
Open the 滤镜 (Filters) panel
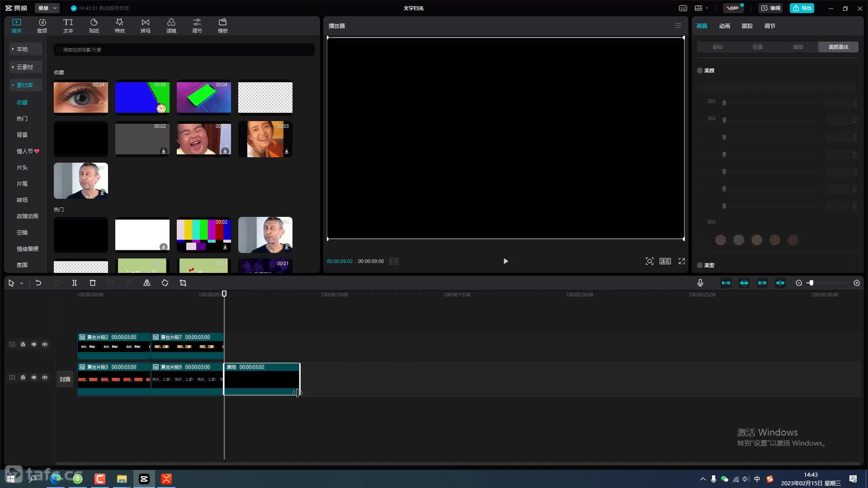(x=171, y=26)
